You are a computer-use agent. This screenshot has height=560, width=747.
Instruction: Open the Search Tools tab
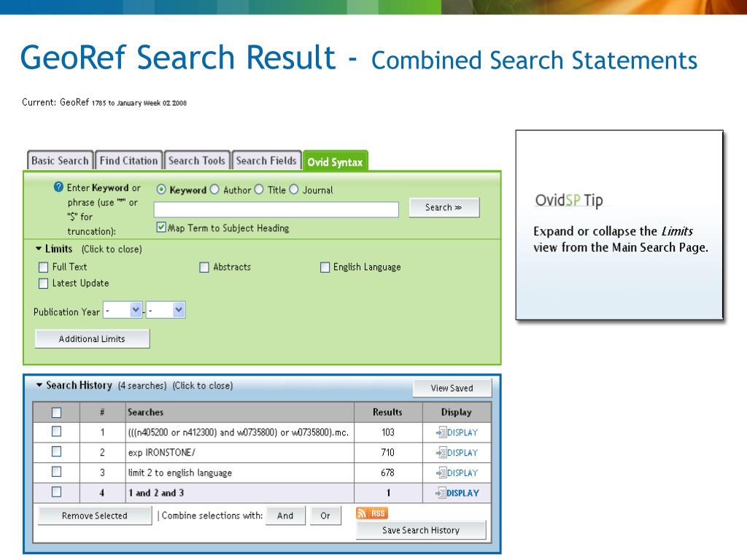coord(197,160)
